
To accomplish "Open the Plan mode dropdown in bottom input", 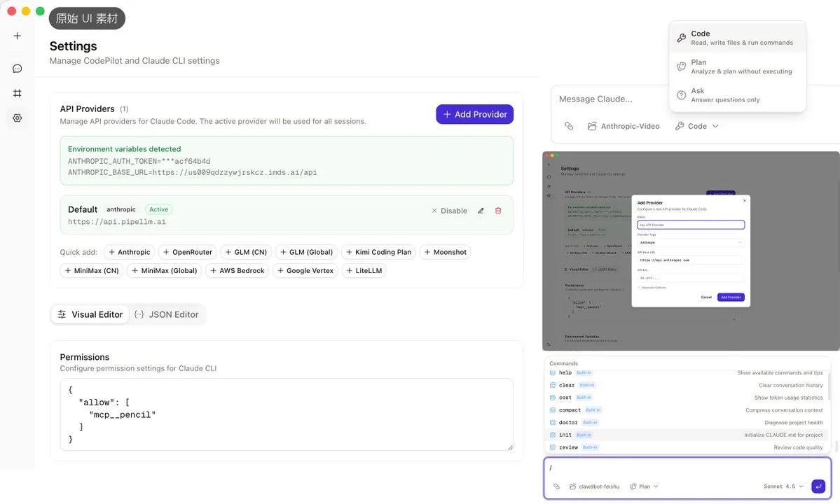I will tap(644, 486).
